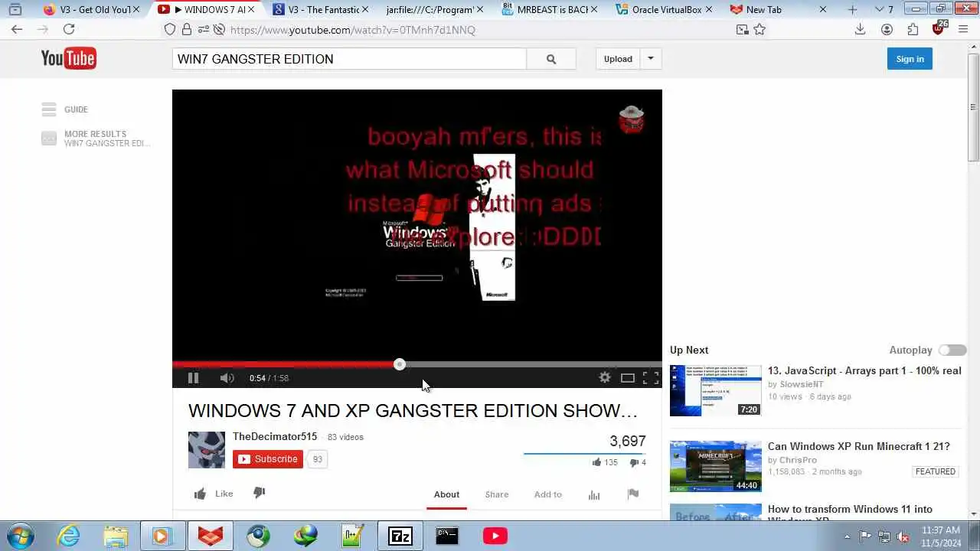Viewport: 980px width, 551px height.
Task: Open the video statistics icon
Action: [x=594, y=494]
